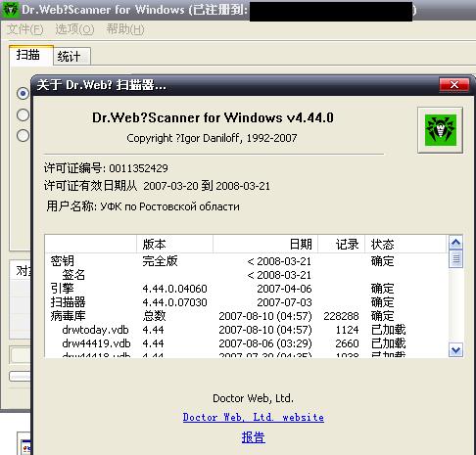Select the third scan mode radio button
This screenshot has width=476, height=455.
click(23, 136)
